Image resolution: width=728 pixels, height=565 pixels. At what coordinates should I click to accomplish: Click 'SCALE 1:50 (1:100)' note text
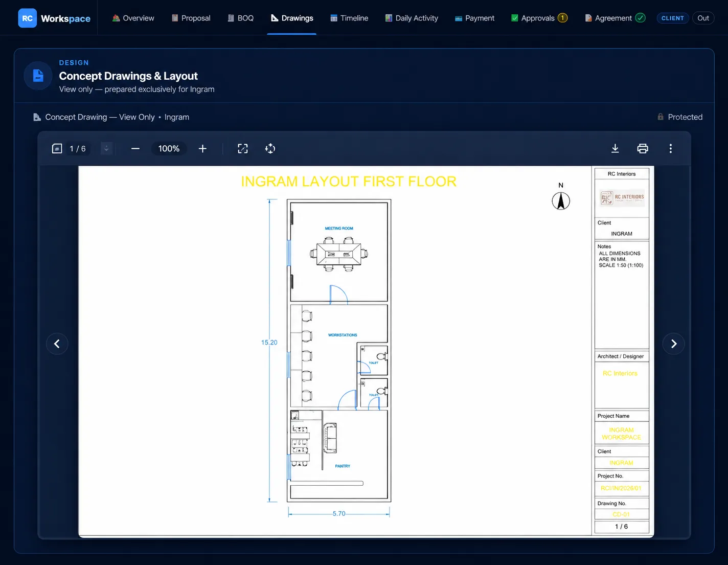coord(621,265)
